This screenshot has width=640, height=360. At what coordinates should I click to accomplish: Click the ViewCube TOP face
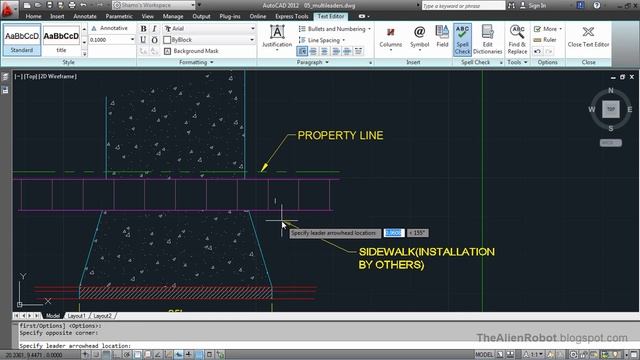coord(611,109)
